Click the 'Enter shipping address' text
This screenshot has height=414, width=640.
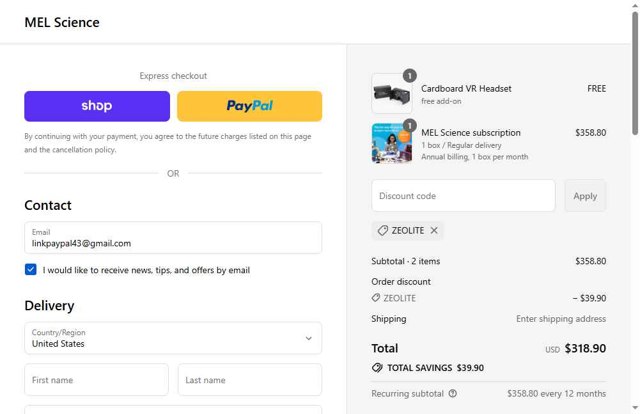(561, 318)
